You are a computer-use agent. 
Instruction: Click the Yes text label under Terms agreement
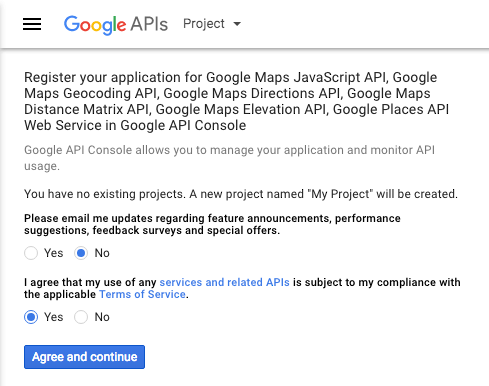(54, 317)
